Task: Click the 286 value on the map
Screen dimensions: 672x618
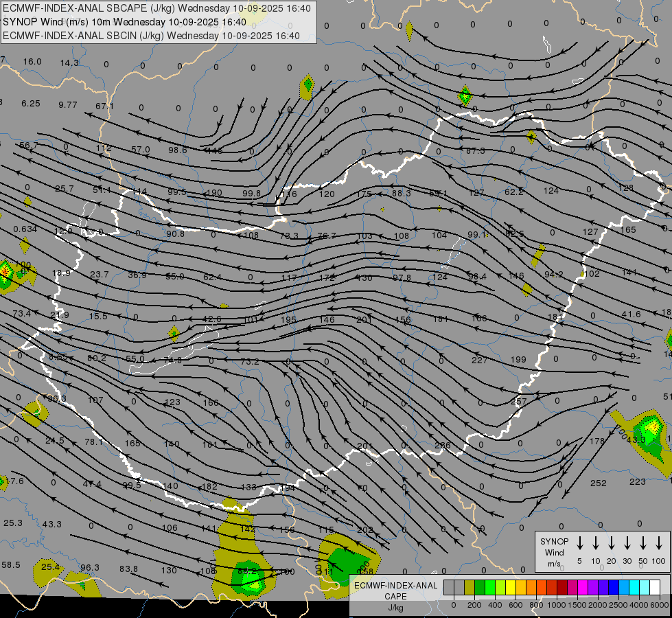Action: (x=442, y=445)
